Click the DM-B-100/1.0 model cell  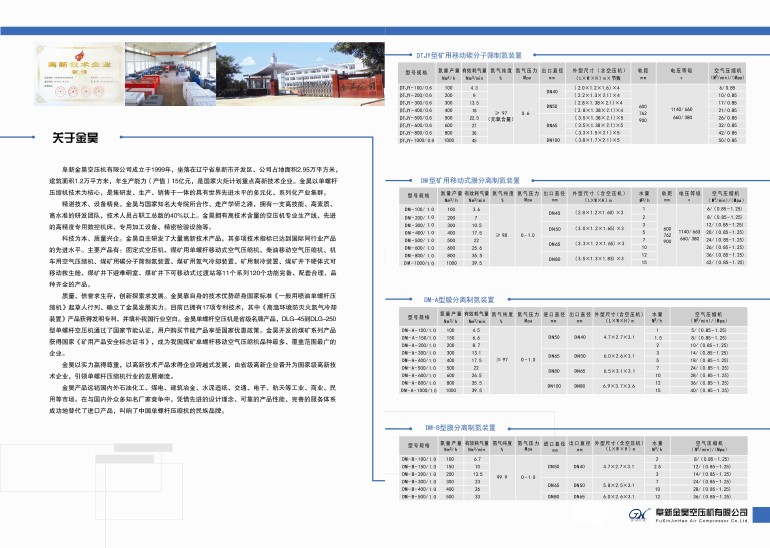click(419, 459)
